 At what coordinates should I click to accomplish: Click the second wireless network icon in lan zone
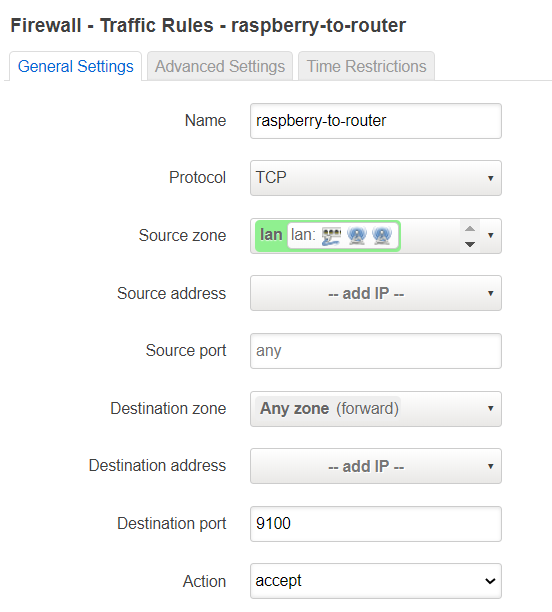coord(382,236)
